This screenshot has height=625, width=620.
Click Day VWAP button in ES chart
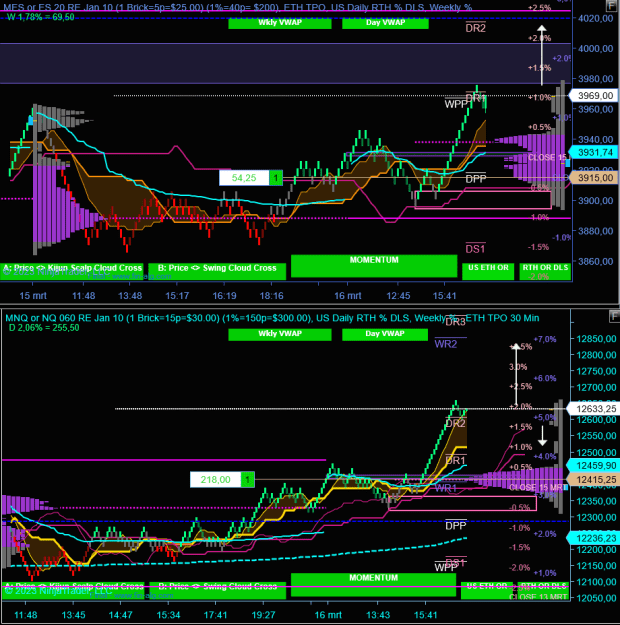pos(385,23)
